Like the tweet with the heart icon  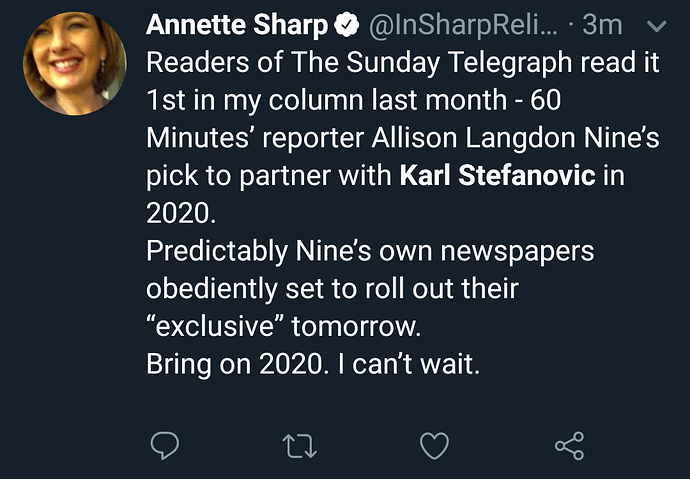(x=433, y=446)
